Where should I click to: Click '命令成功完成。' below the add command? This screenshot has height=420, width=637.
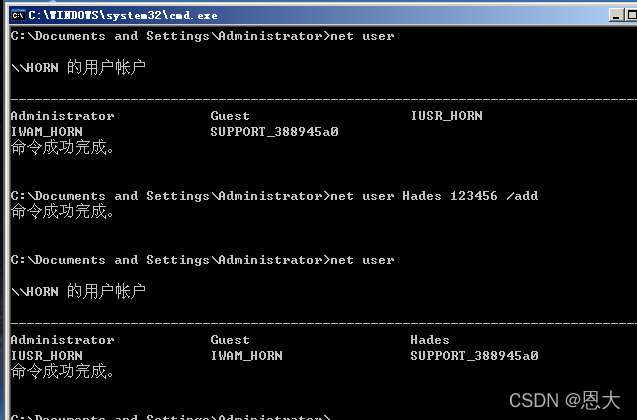(x=62, y=212)
